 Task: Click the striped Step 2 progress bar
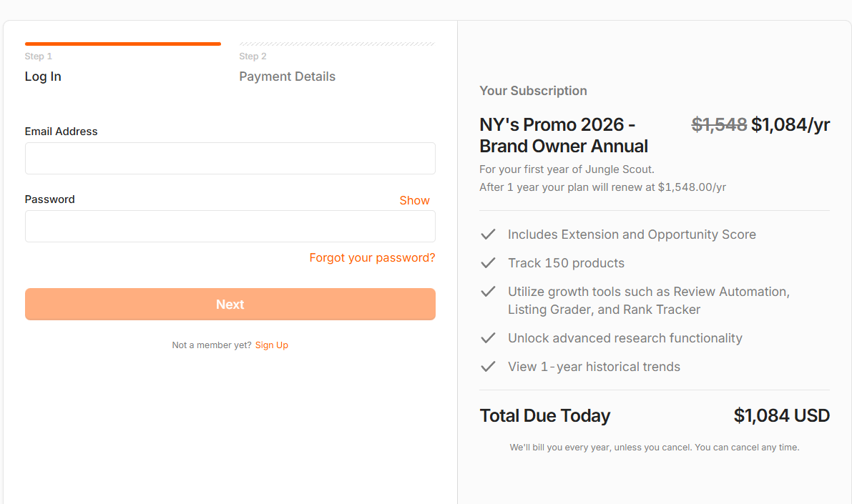337,44
